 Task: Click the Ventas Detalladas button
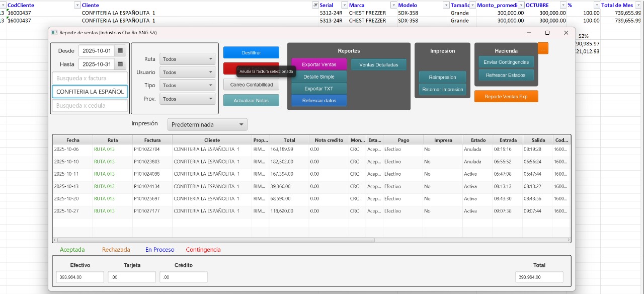coord(378,64)
